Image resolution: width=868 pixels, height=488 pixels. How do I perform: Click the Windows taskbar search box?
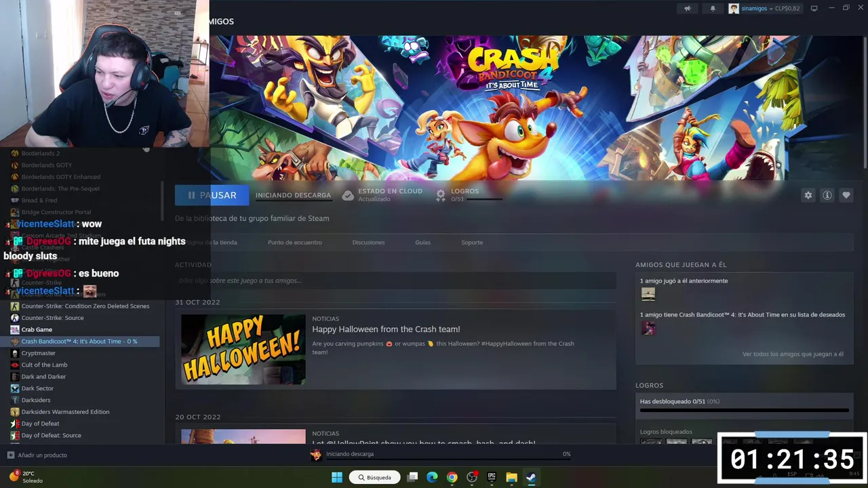(374, 477)
